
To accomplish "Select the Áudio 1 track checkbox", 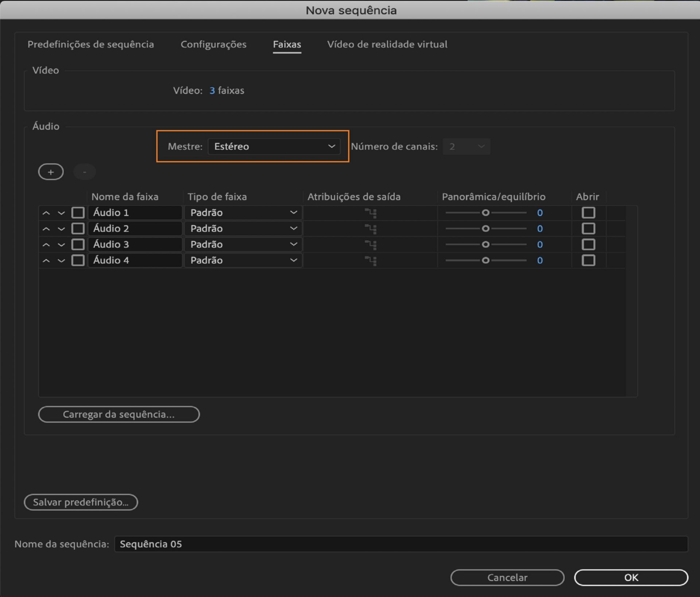I will click(x=78, y=213).
